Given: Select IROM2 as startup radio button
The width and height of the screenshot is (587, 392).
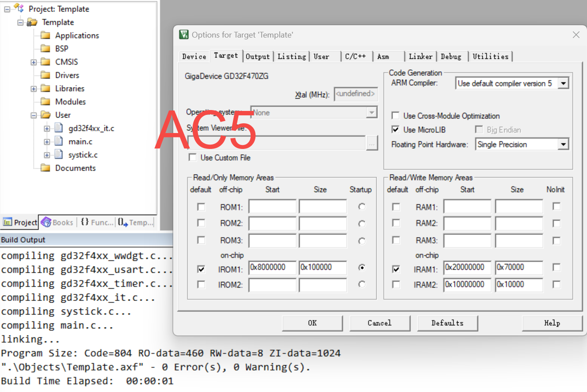Looking at the screenshot, I should coord(362,284).
